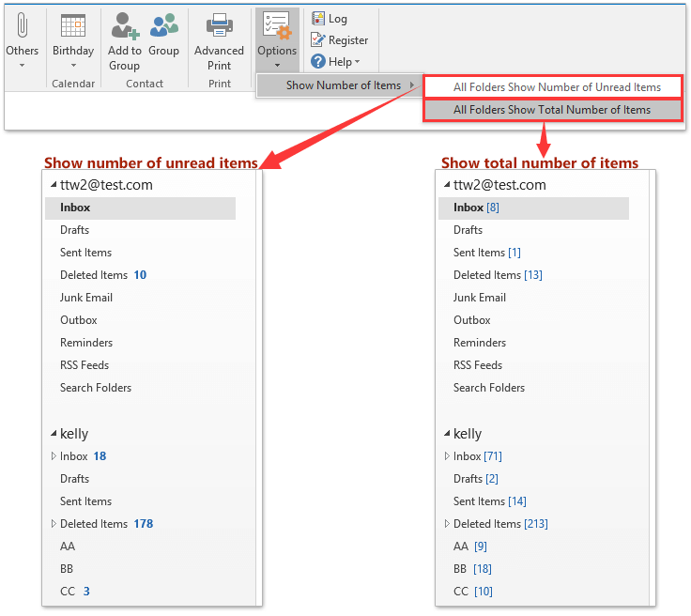Expand kelly Deleted Items showing 178

tap(54, 524)
